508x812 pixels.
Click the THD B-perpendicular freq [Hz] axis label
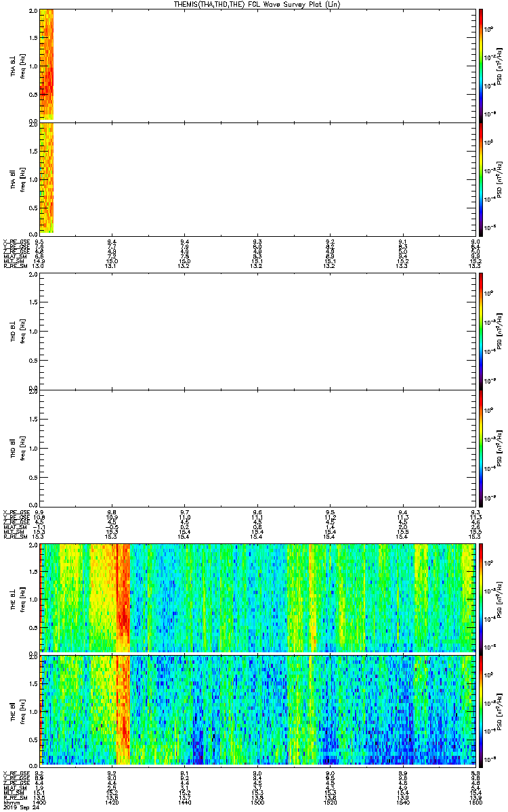22,332
